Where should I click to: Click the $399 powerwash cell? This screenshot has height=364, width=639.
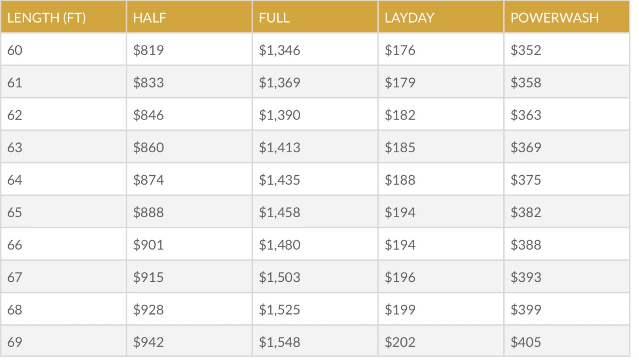tap(526, 310)
